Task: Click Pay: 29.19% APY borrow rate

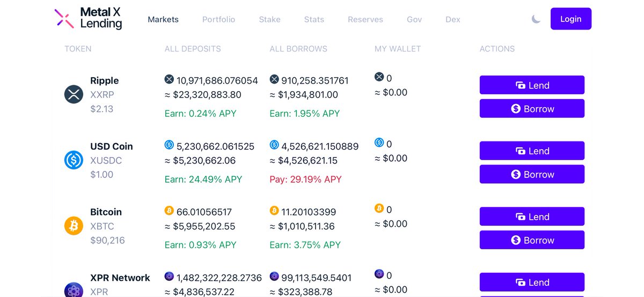Action: pyautogui.click(x=306, y=179)
